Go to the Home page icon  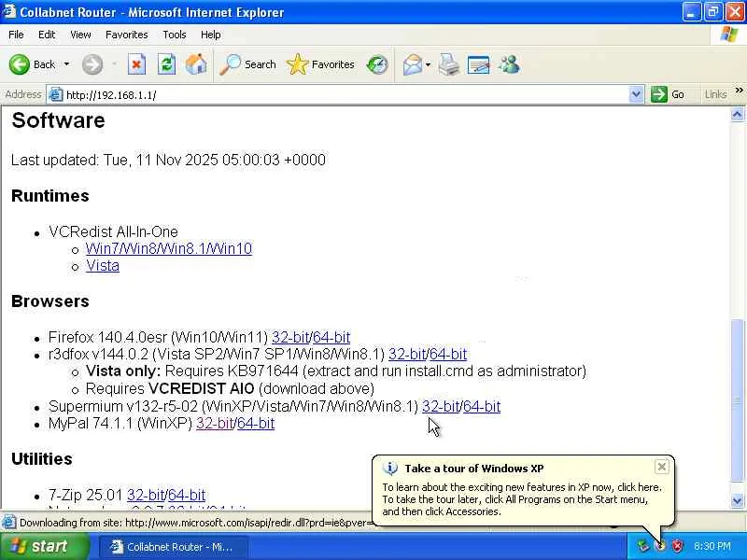(x=196, y=64)
